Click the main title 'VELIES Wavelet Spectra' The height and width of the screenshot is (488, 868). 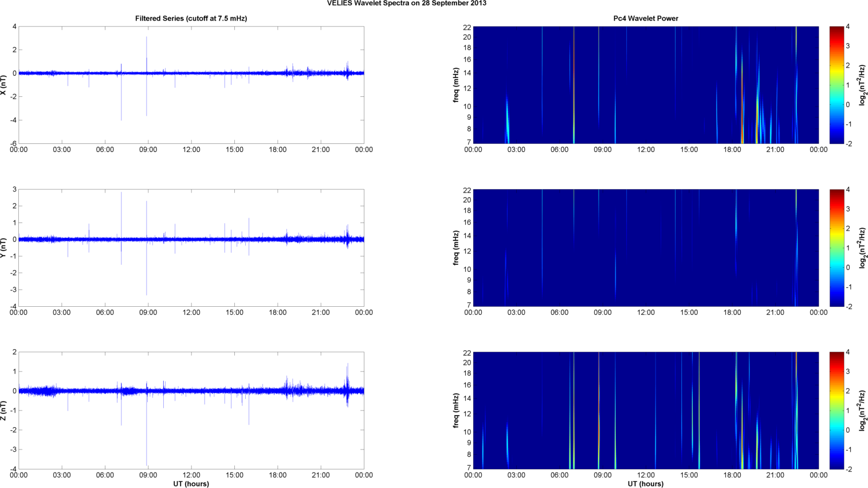[406, 3]
